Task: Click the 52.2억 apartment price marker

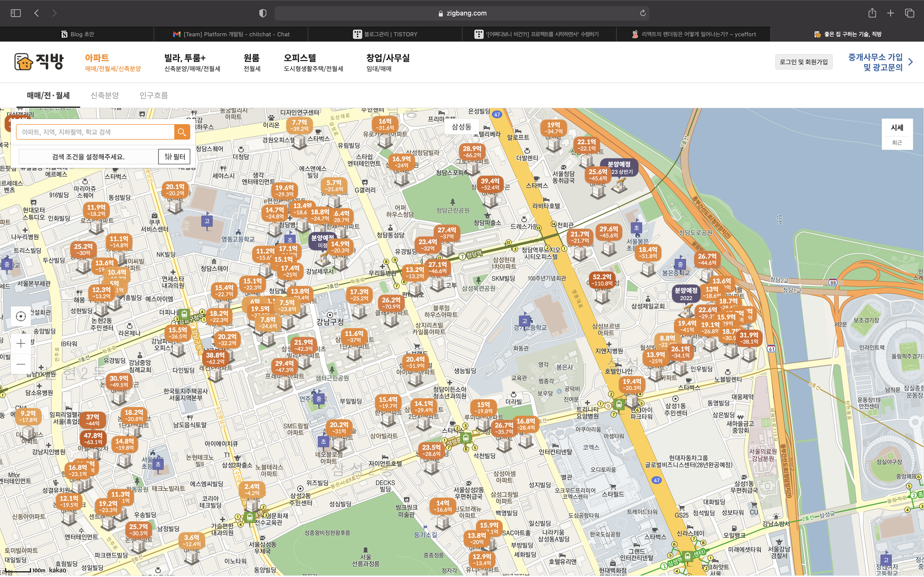Action: point(602,280)
